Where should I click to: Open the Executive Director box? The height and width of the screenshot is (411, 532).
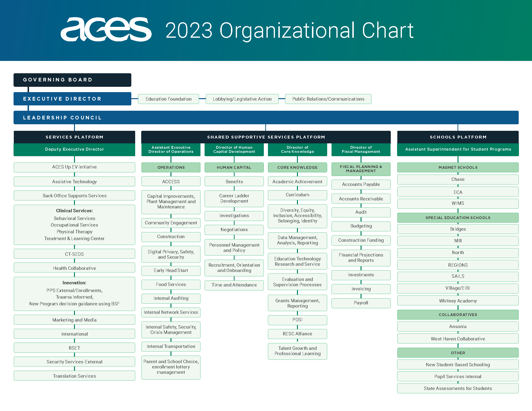pos(72,99)
